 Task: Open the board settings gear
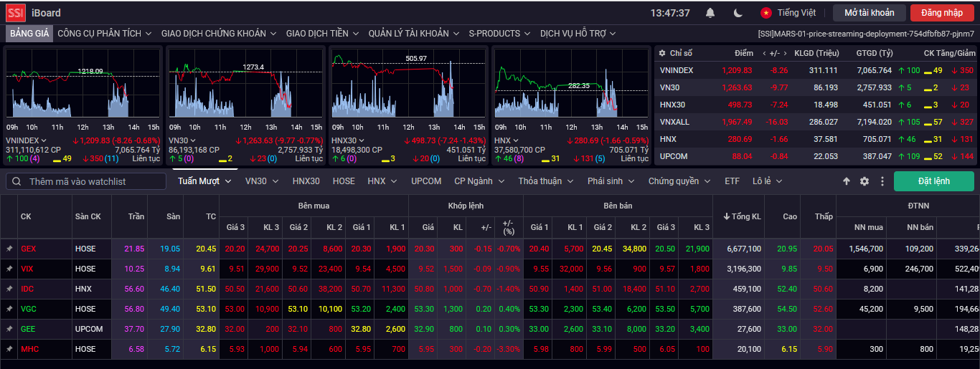864,181
